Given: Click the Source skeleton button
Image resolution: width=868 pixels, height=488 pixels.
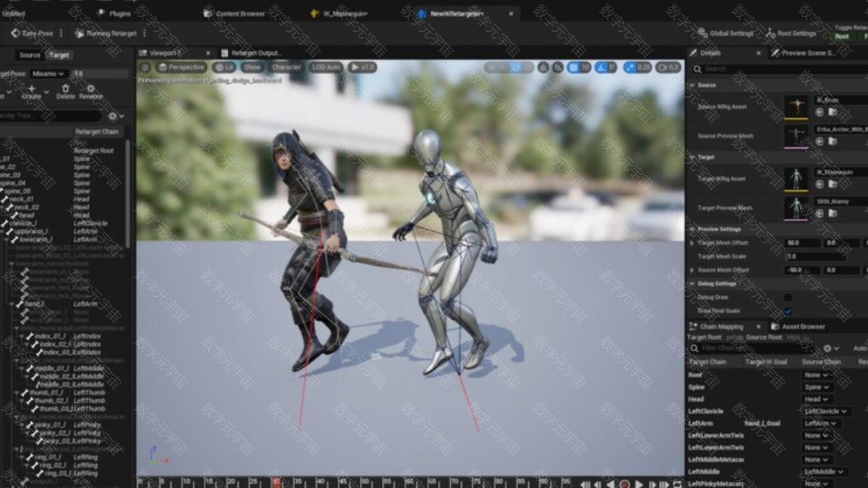Looking at the screenshot, I should pos(29,55).
